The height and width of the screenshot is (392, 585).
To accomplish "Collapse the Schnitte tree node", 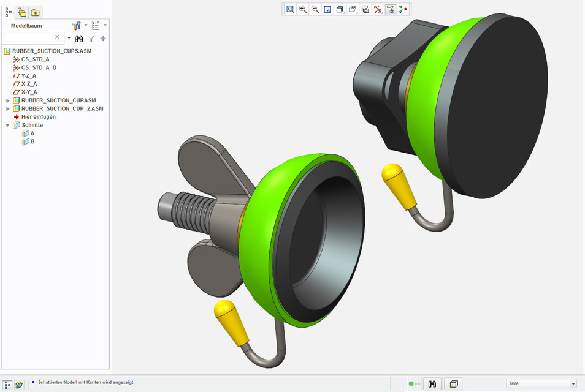I will [x=7, y=124].
